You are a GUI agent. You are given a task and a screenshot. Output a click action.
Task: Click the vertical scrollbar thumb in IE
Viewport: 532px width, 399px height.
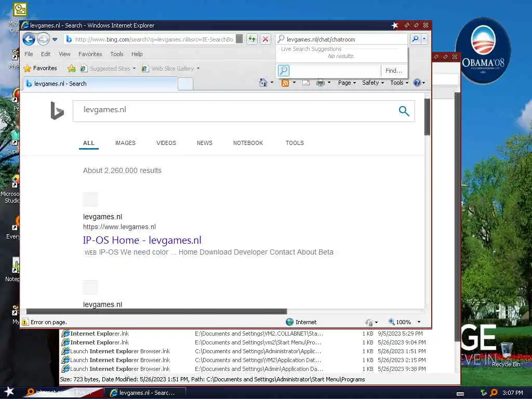427,117
